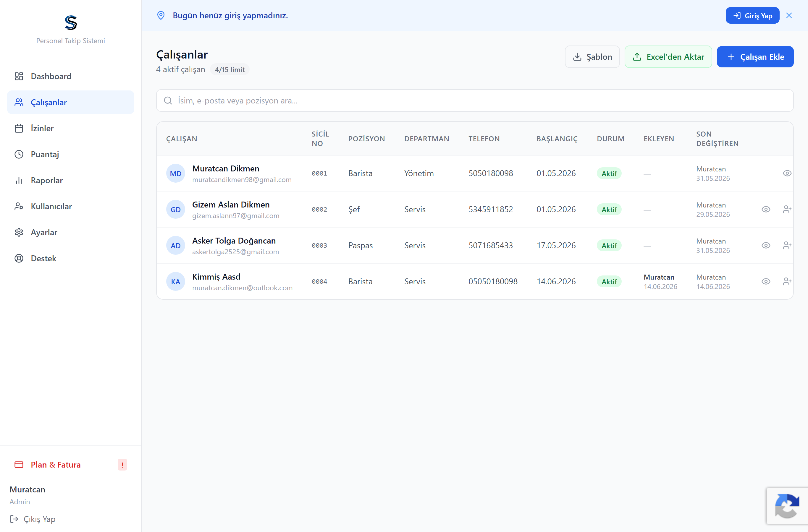This screenshot has width=808, height=532.
Task: Click the eye icon in Kimmiş Aasd's row
Action: [766, 281]
